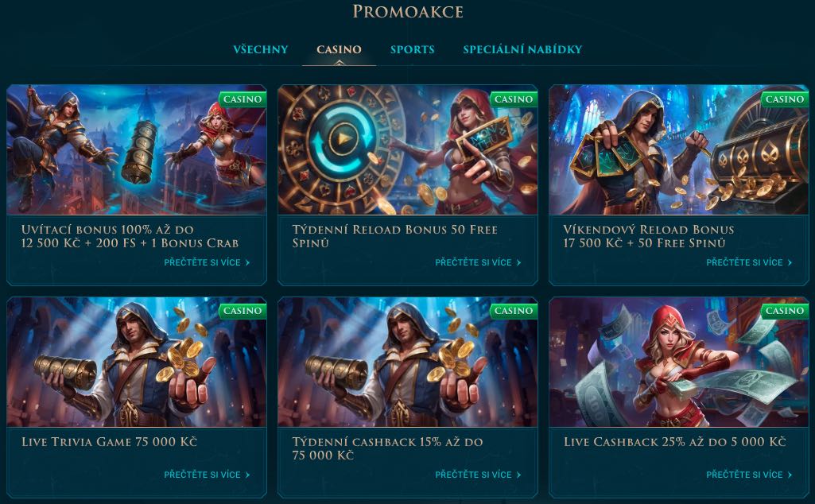Viewport: 815px width, 504px height.
Task: Click the Casino badge on Víkendový Reload card
Action: pos(785,99)
